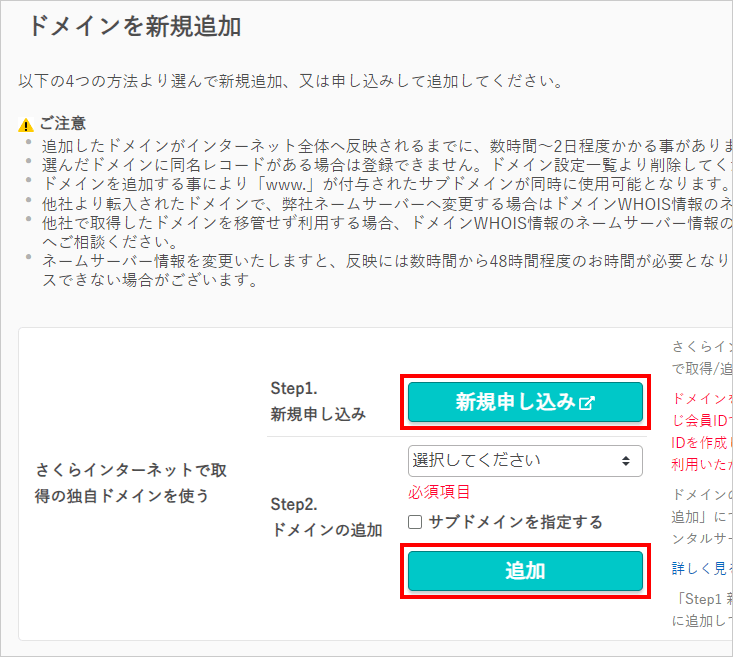Image resolution: width=733 pixels, height=657 pixels.
Task: Click the ドメインを新規追加 page heading
Action: (135, 26)
